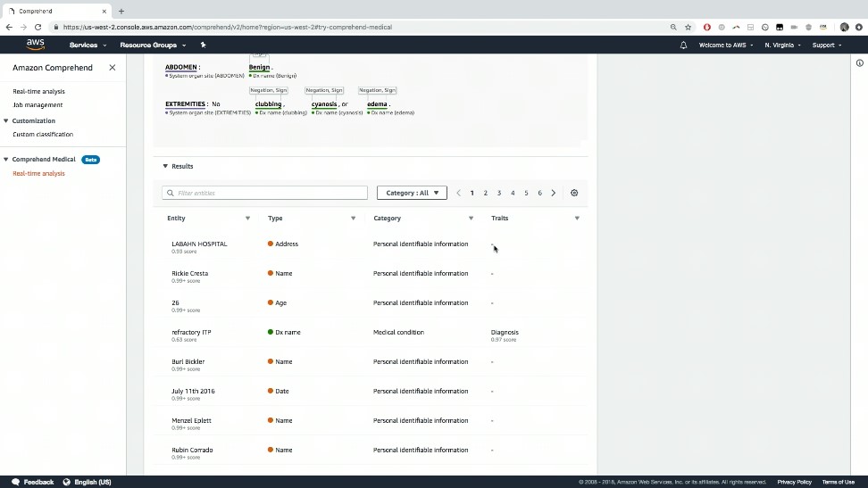Screen dimensions: 868x488
Task: Open Job management in sidebar
Action: (x=38, y=105)
